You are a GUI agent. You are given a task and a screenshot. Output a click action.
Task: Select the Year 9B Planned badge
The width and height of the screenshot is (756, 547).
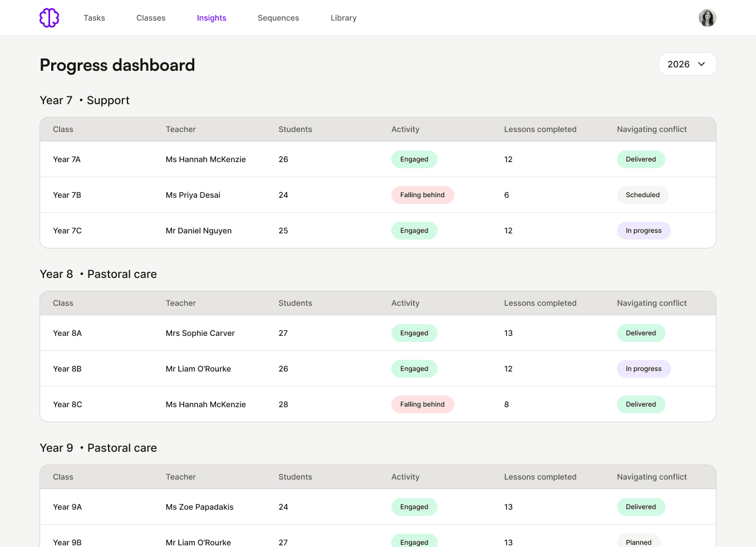pyautogui.click(x=639, y=541)
